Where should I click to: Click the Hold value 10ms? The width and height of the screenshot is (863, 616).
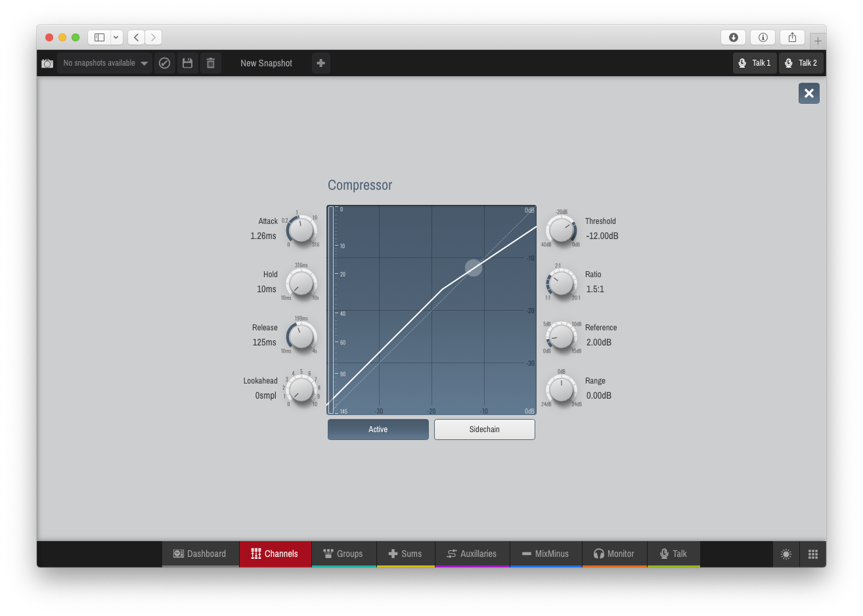(267, 289)
